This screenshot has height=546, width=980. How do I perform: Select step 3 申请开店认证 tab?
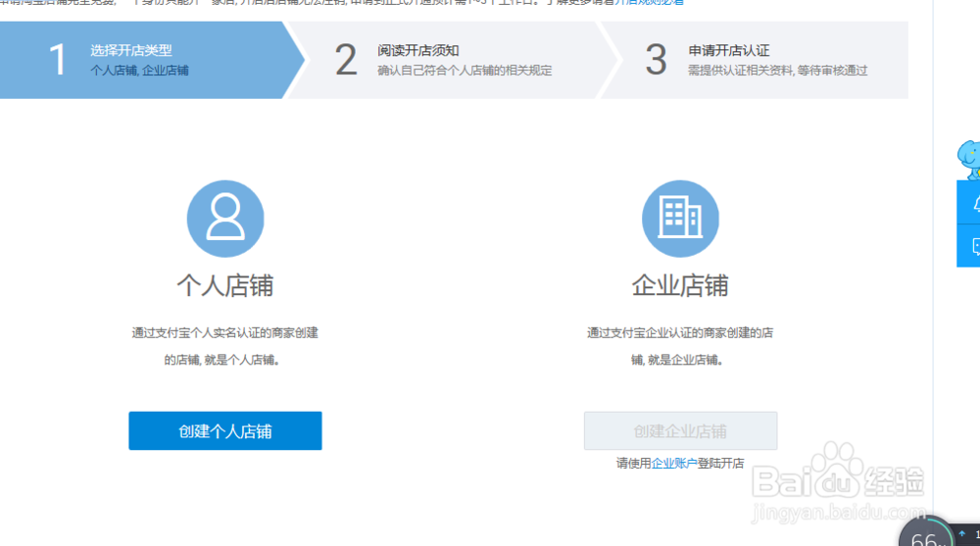[753, 60]
